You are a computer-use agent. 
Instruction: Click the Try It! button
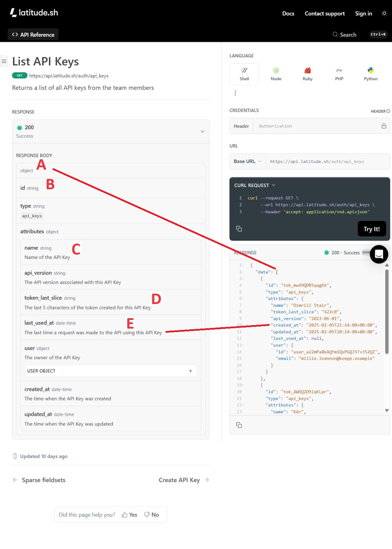372,229
